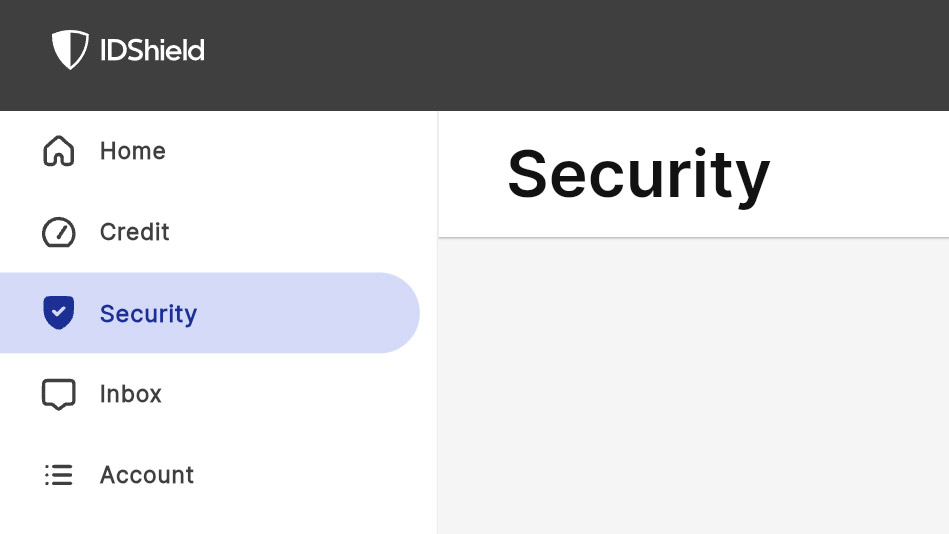Go to the Credit section label
Screen dimensions: 949x534
135,232
